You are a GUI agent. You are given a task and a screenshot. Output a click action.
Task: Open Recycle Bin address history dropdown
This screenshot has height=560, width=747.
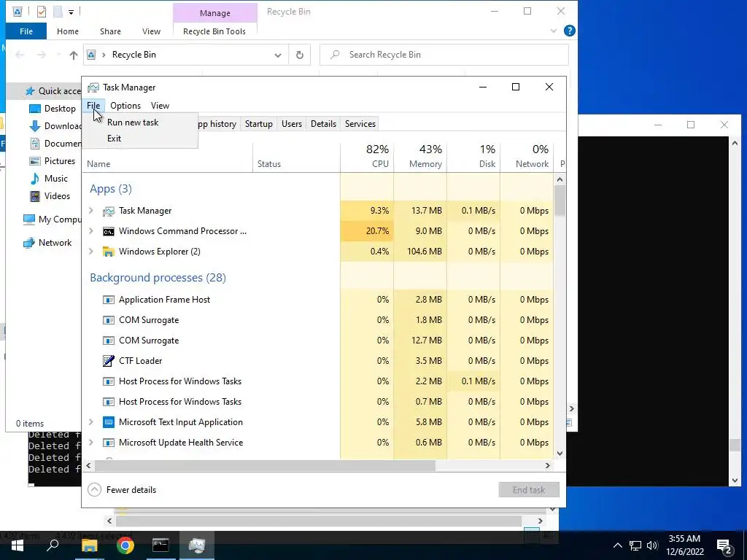[x=278, y=55]
